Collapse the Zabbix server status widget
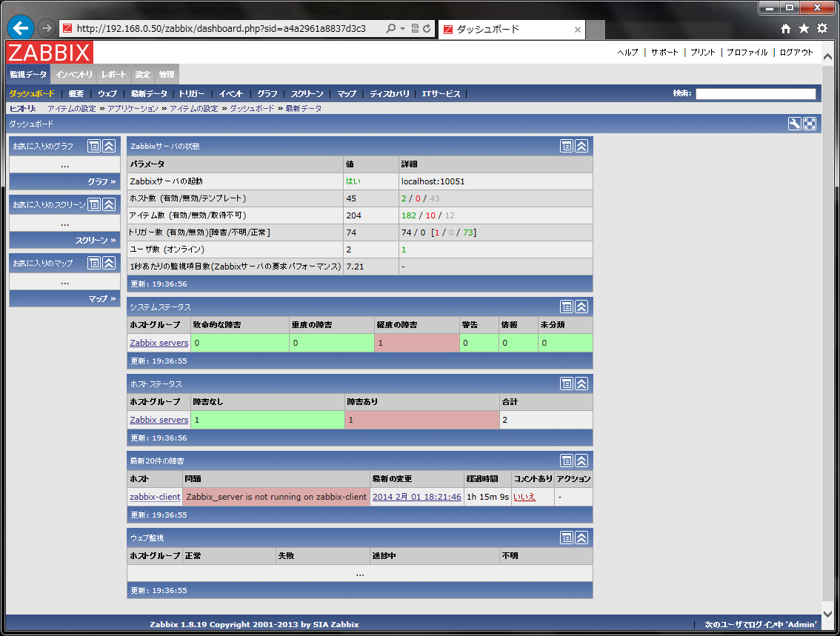This screenshot has height=636, width=840. tap(581, 146)
